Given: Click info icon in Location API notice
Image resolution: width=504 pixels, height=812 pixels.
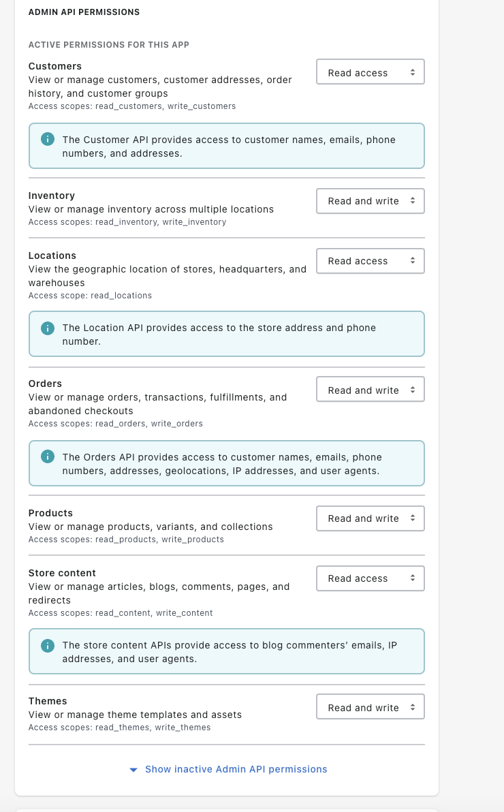Looking at the screenshot, I should coord(47,328).
